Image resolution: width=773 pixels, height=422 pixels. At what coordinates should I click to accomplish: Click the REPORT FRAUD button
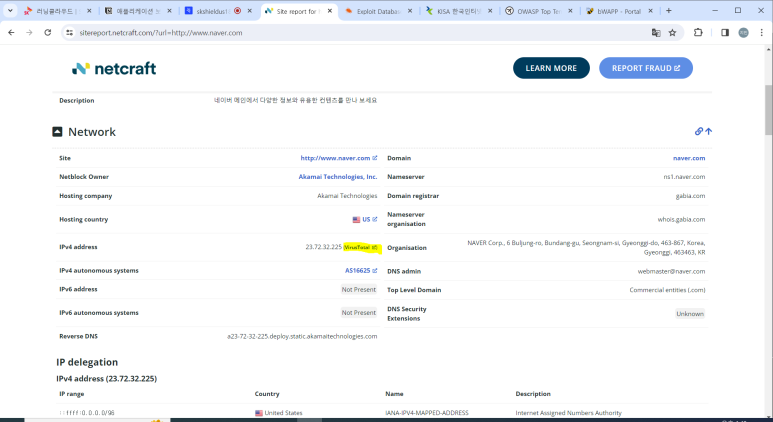646,68
